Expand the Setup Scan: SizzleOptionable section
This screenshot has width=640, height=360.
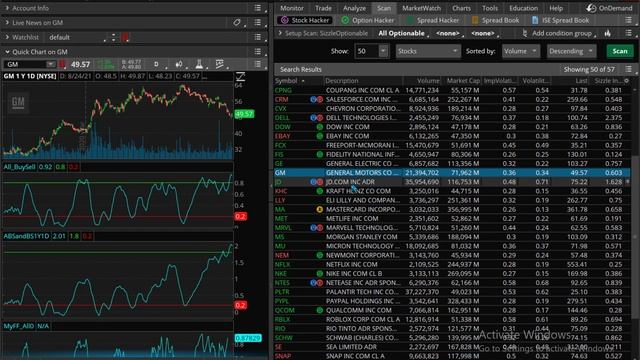pyautogui.click(x=280, y=33)
